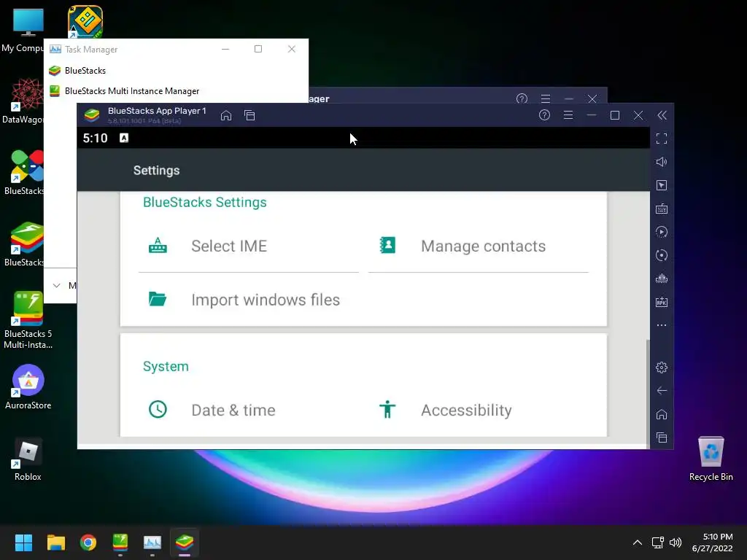Open the Recycle Bin on the desktop
747x560 pixels.
(x=711, y=459)
